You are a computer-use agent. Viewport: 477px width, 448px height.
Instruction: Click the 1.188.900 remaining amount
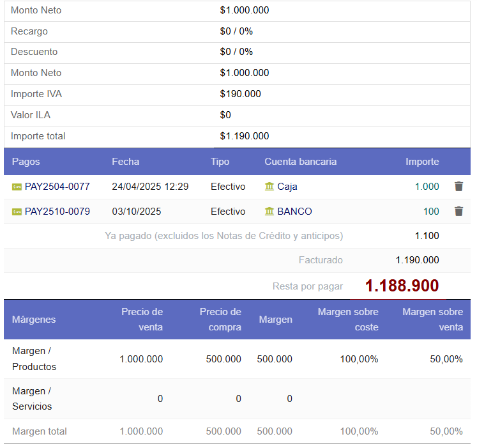[x=402, y=286]
